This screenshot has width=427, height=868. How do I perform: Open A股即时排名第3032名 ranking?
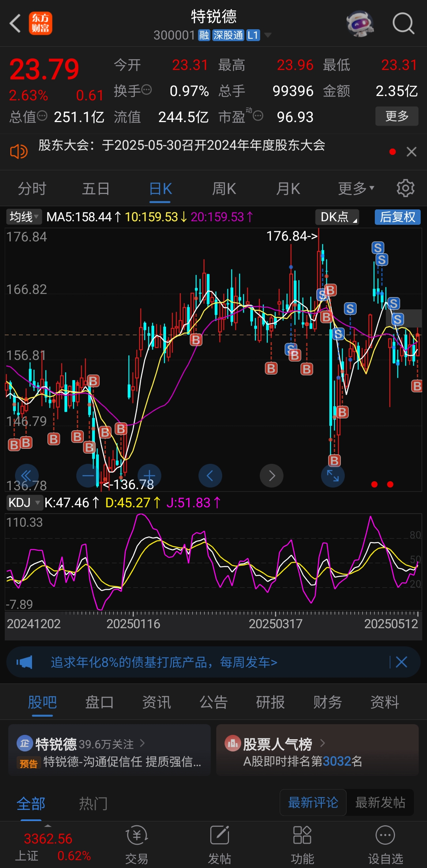pyautogui.click(x=303, y=761)
